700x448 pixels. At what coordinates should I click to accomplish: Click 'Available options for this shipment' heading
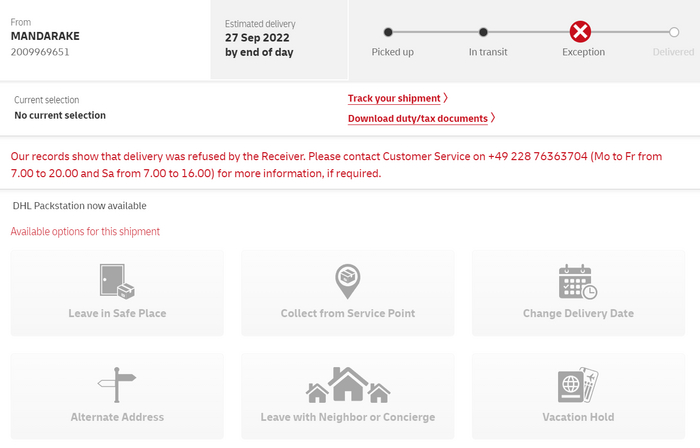85,232
